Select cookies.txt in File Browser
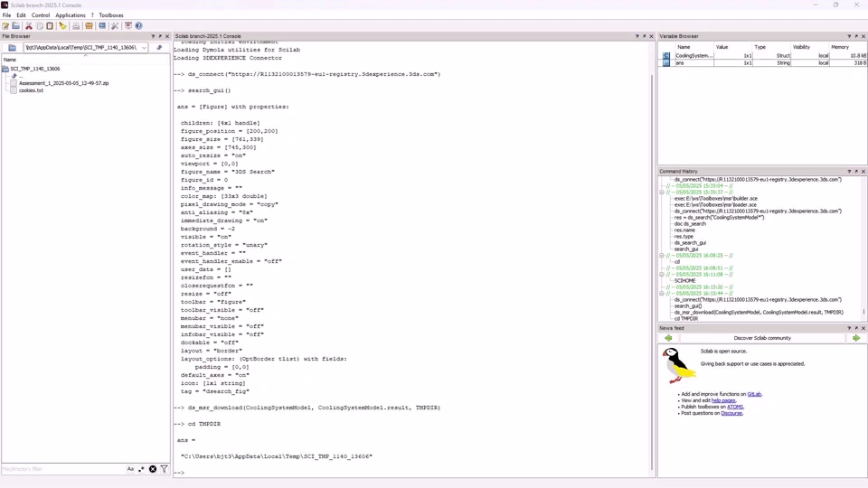Screen dimensions: 868x488 coord(31,90)
